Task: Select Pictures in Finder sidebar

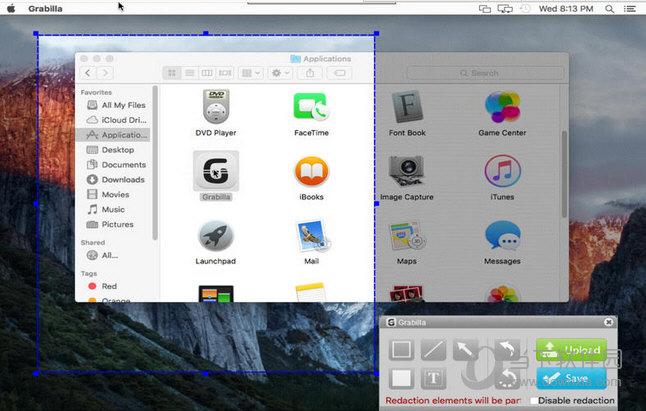Action: (x=113, y=224)
